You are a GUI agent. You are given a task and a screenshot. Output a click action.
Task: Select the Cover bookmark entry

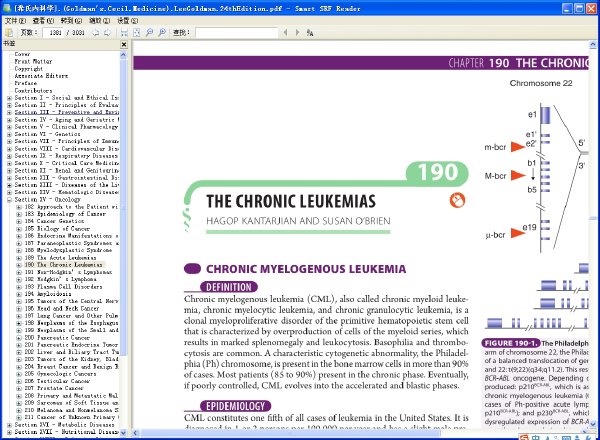22,54
